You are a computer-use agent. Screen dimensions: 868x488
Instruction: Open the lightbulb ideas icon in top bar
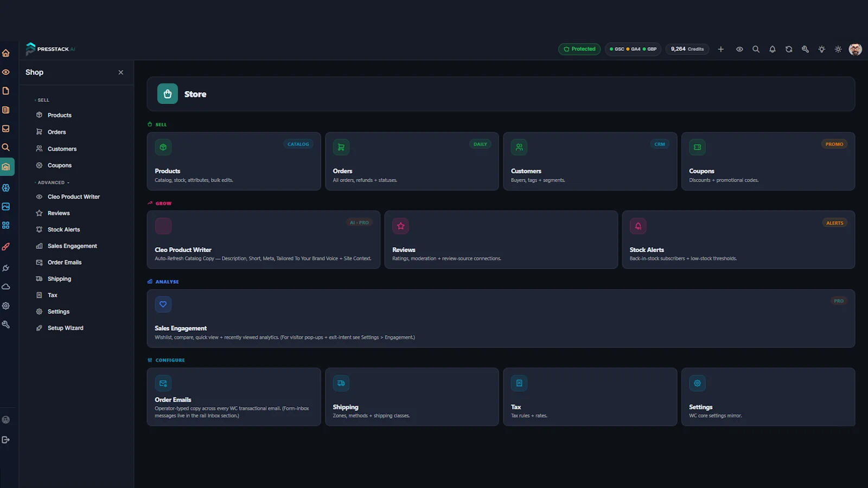(822, 49)
